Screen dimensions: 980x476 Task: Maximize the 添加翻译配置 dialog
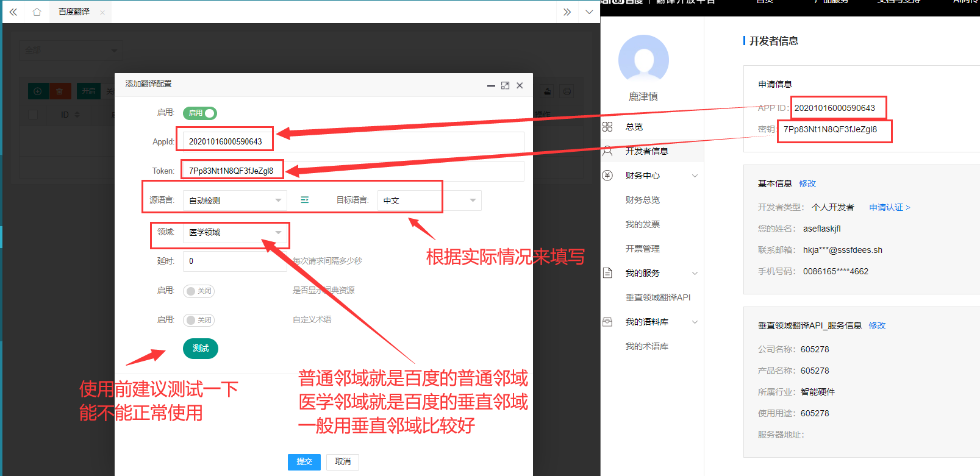click(505, 85)
